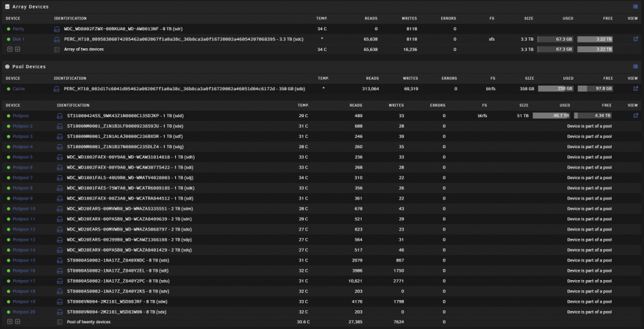Open the Plotpool 18 device link
The width and height of the screenshot is (644, 329).
24,291
